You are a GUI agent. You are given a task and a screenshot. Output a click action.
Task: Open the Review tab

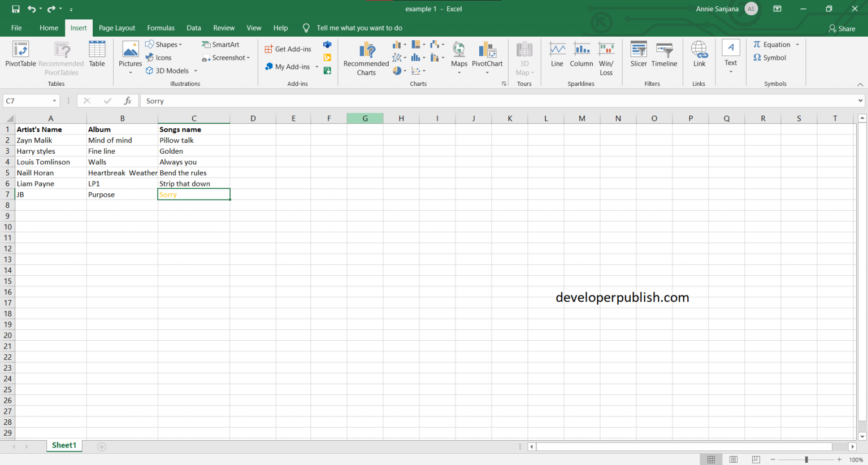click(x=224, y=28)
